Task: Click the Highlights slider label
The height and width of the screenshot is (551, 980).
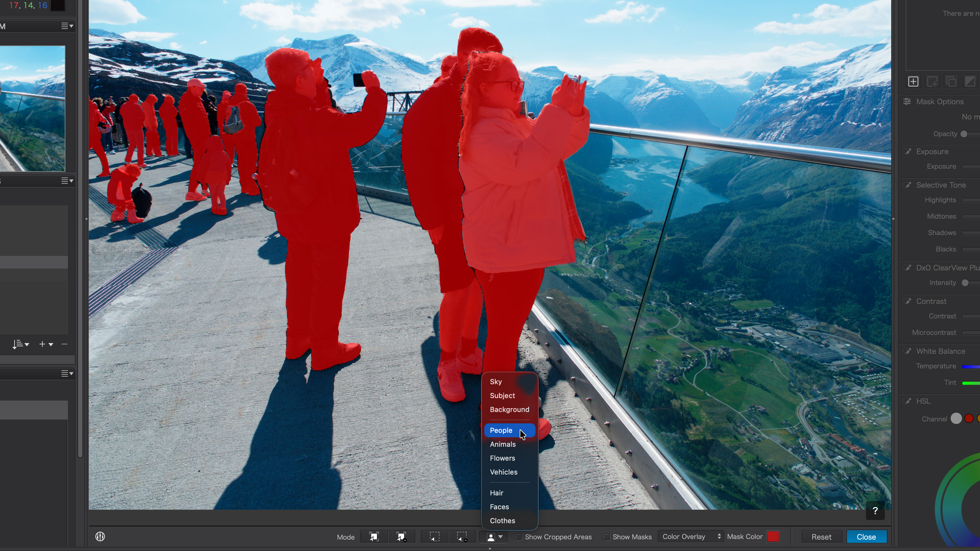Action: pyautogui.click(x=940, y=200)
